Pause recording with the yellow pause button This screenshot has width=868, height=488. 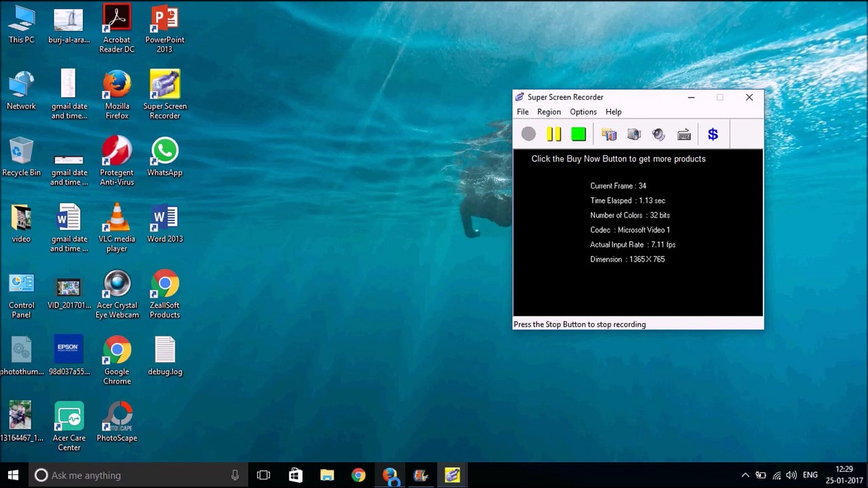(x=554, y=134)
